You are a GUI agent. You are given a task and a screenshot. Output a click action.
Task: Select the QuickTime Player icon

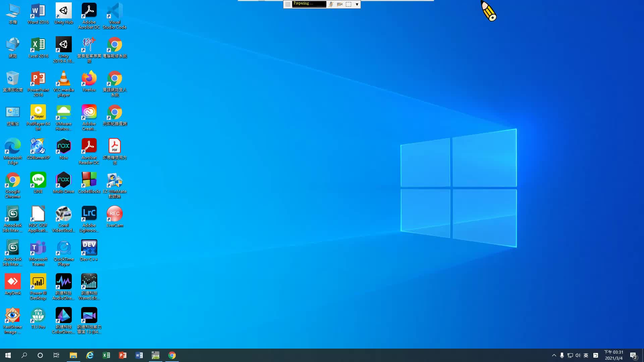tap(63, 253)
